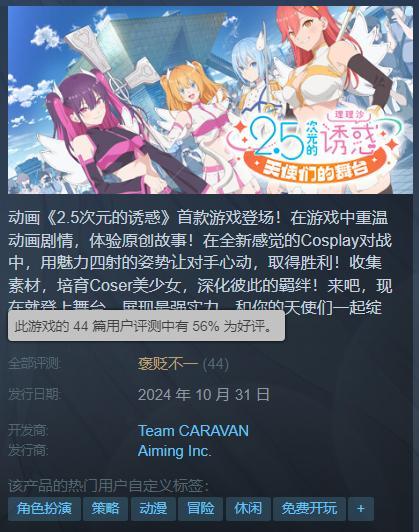
Task: Click the 2024 年 10 月 31 日 release date
Action: [x=204, y=395]
